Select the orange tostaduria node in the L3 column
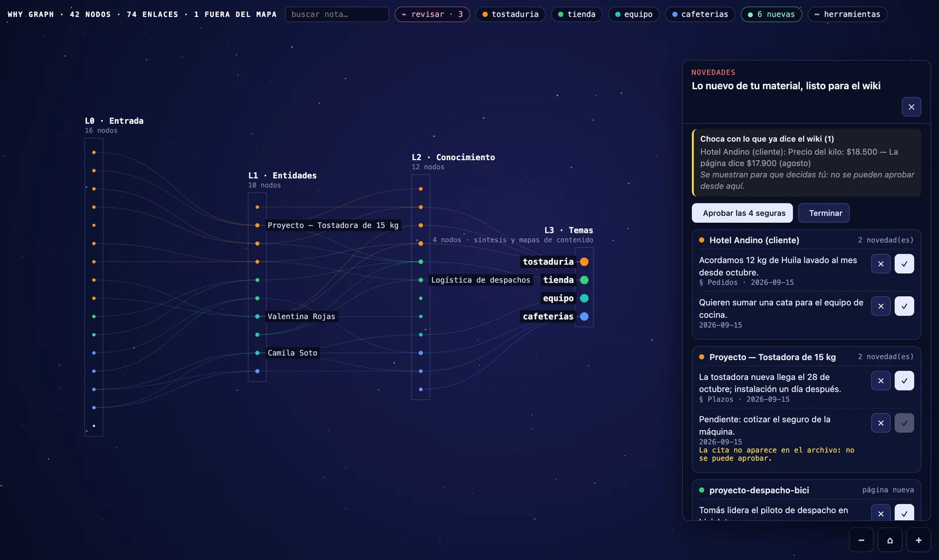This screenshot has height=560, width=939. pyautogui.click(x=584, y=262)
